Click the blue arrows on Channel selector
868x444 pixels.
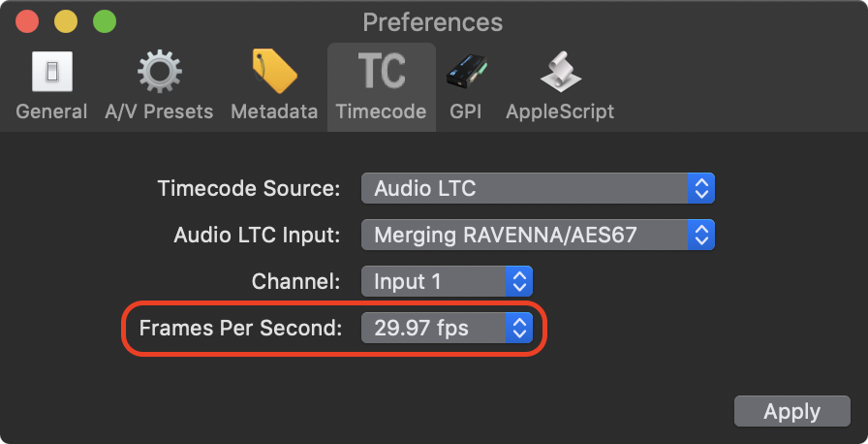(x=518, y=281)
